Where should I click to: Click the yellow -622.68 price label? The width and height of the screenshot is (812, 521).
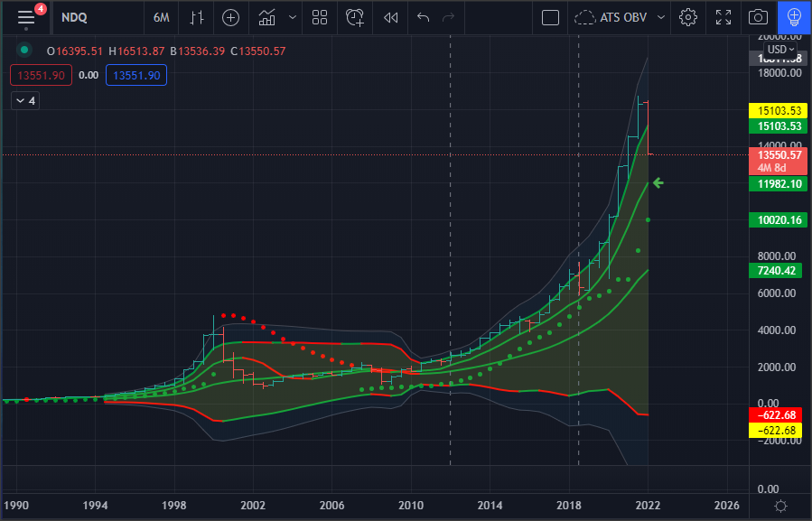click(775, 431)
